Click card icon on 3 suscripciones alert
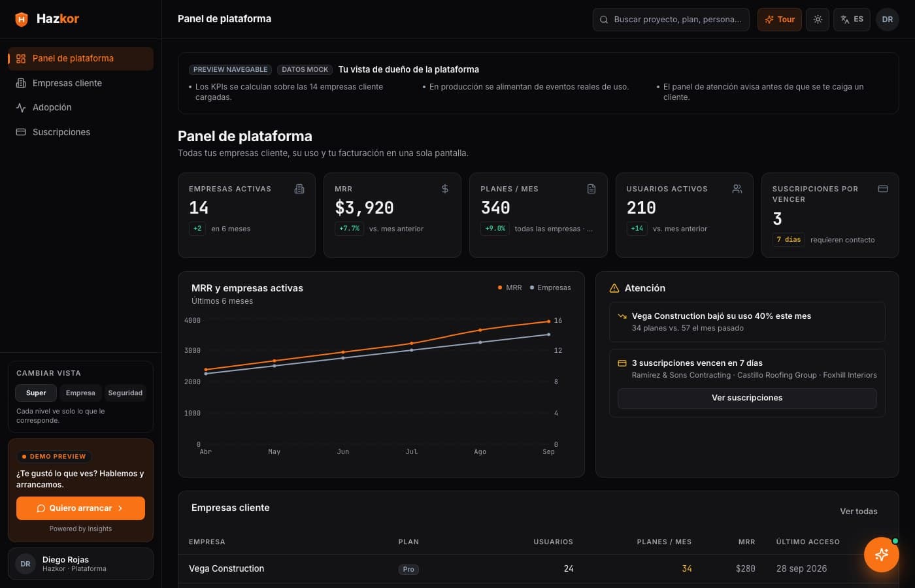Screen dimensions: 915x588 coord(622,363)
